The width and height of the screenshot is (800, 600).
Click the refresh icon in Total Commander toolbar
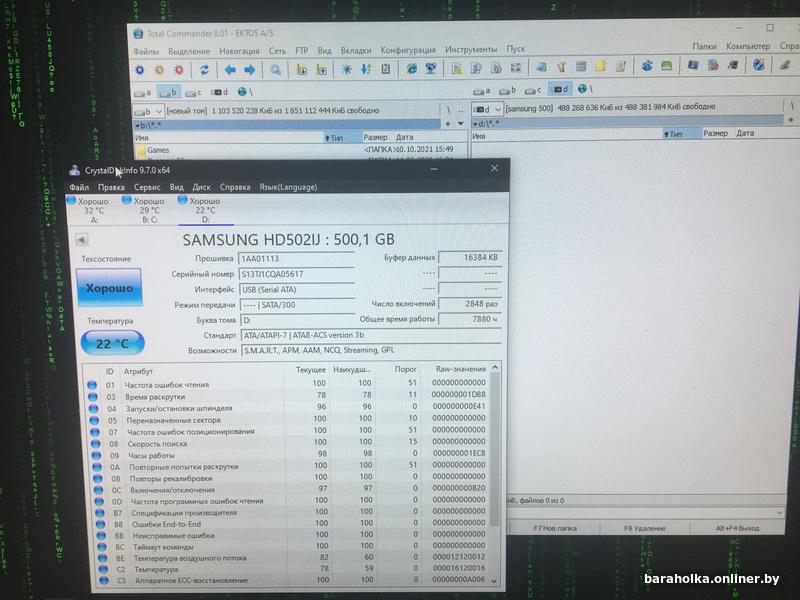click(205, 70)
